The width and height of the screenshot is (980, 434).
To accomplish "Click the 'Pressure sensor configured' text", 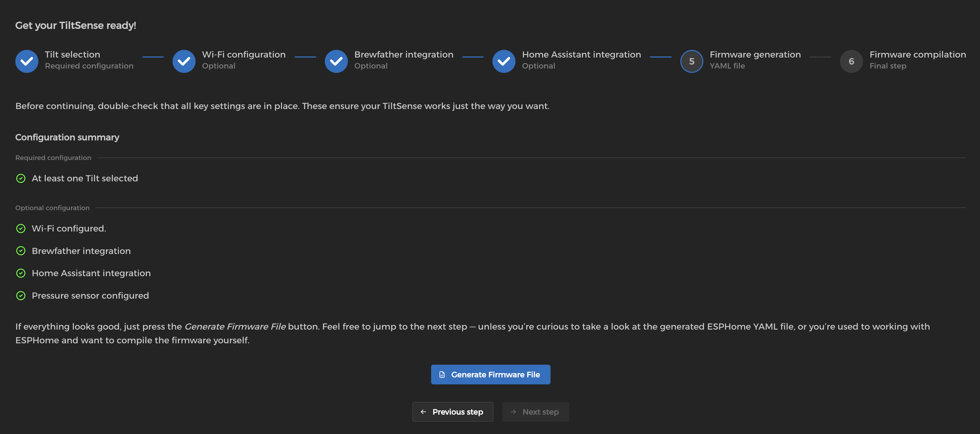I will pyautogui.click(x=91, y=295).
